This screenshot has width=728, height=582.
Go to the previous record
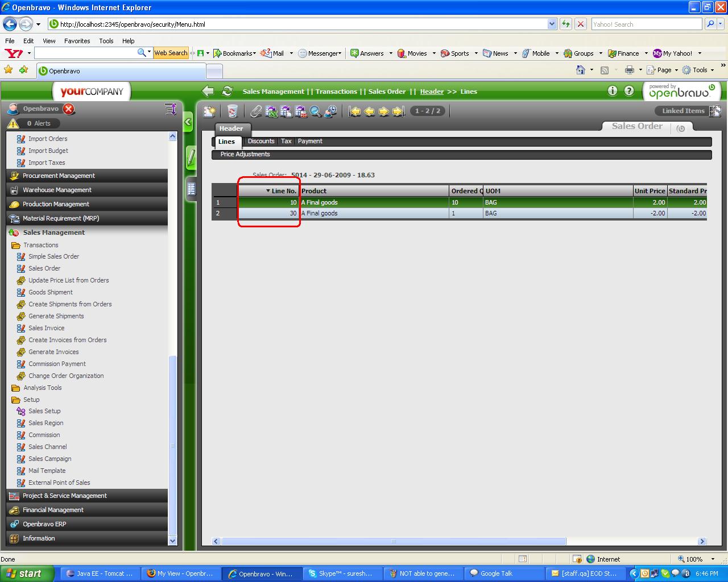click(370, 111)
